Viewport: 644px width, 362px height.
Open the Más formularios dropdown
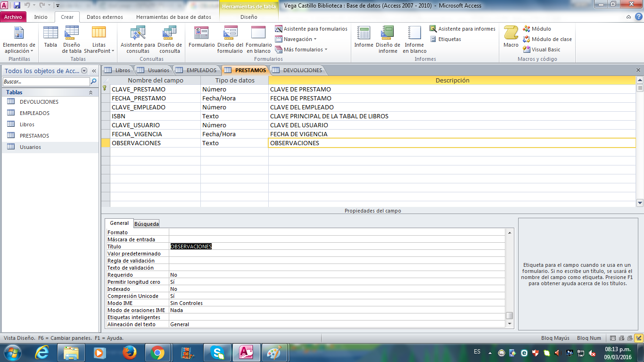[x=305, y=49]
